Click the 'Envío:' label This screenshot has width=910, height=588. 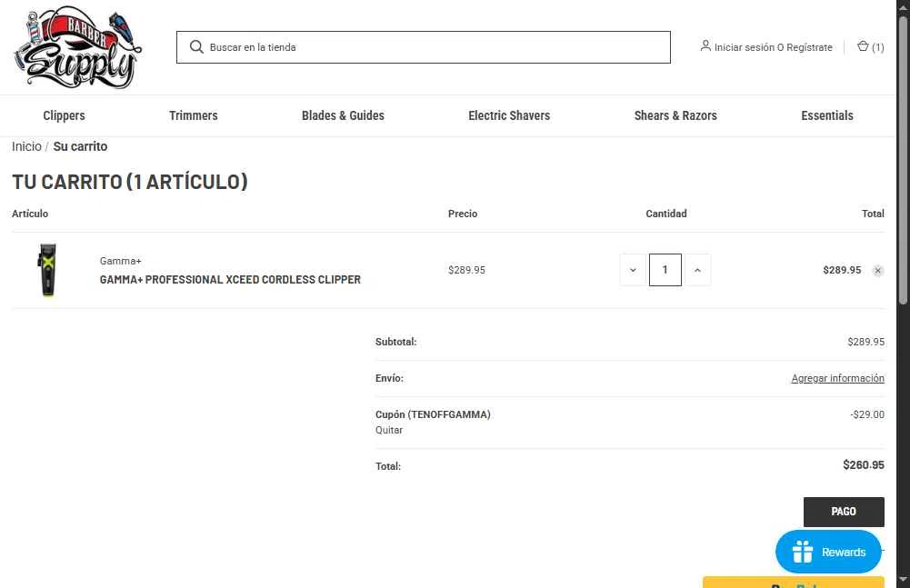pos(389,378)
